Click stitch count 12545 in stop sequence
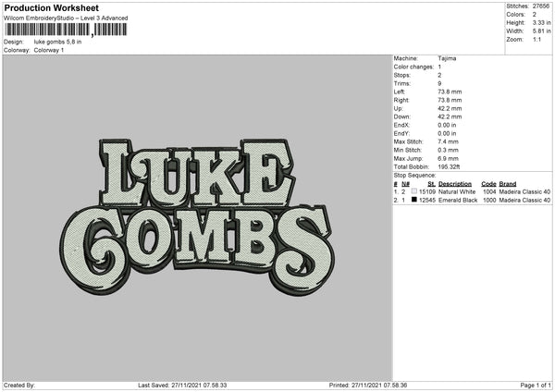Image resolution: width=555 pixels, height=392 pixels. [x=426, y=201]
